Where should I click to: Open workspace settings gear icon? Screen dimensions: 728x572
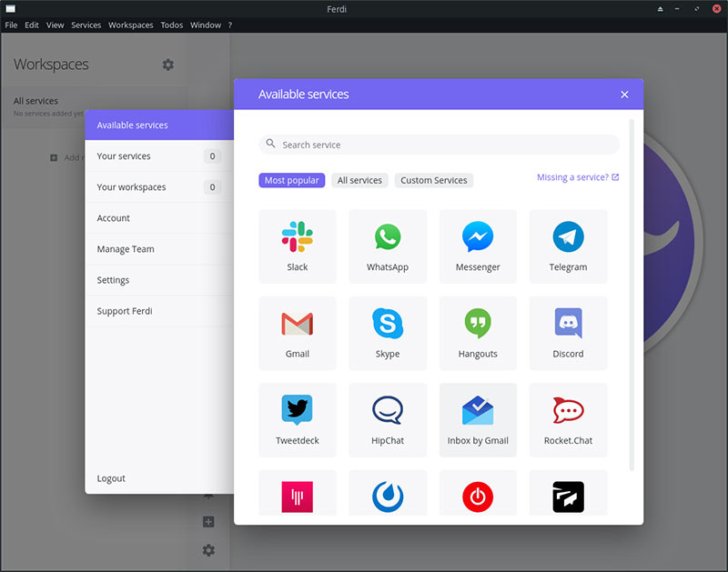[168, 65]
